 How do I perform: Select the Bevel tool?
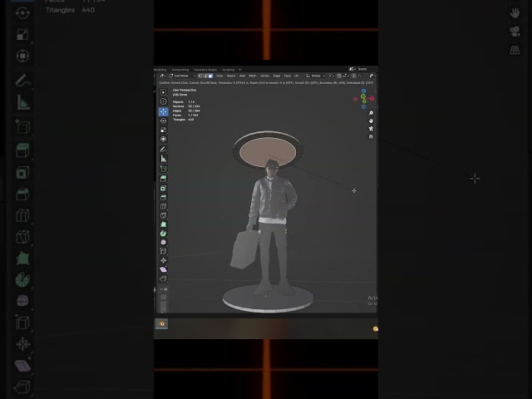(x=163, y=197)
